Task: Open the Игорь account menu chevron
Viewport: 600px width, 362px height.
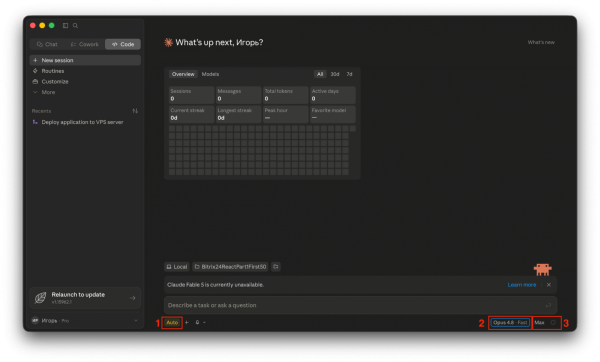Action: 135,321
